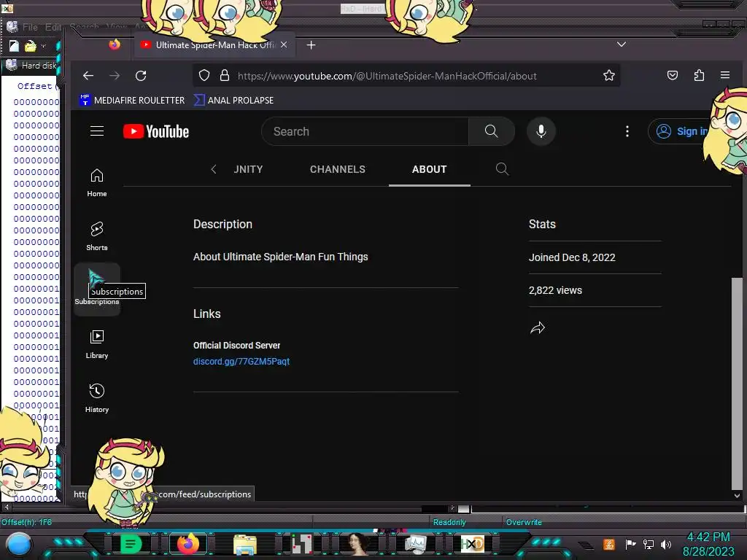The image size is (747, 560).
Task: Click the Joined Dec 8, 2022 stat
Action: (x=572, y=257)
